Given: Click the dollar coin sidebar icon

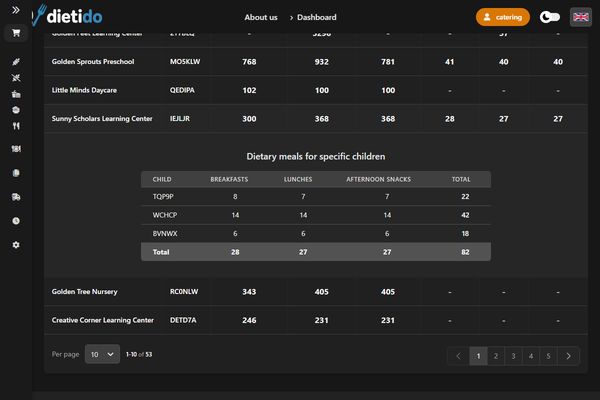Looking at the screenshot, I should (x=15, y=221).
